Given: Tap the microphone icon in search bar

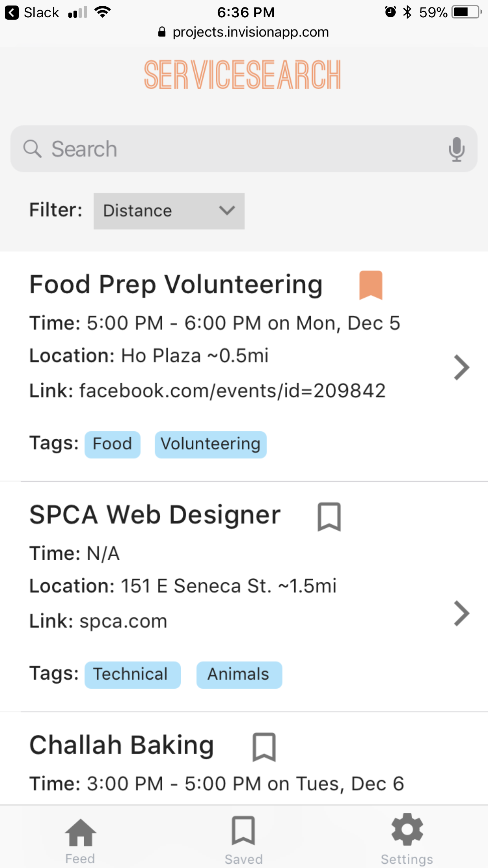Looking at the screenshot, I should click(456, 149).
